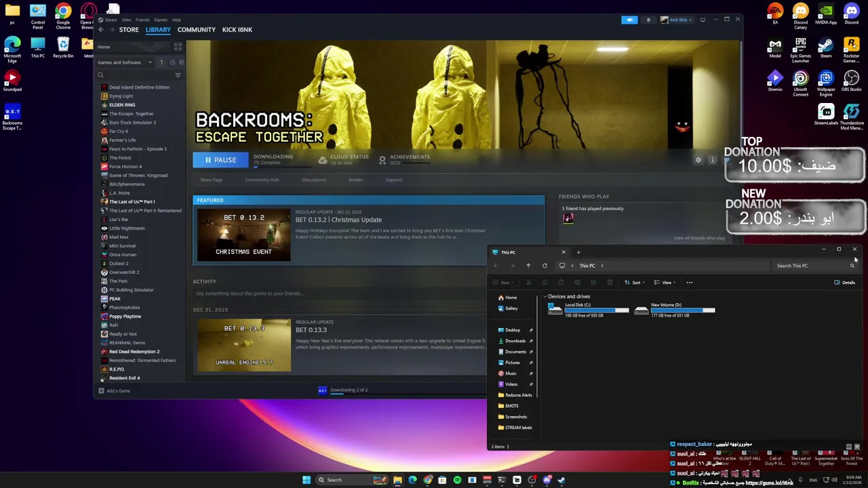Pause the Backrooms download
The height and width of the screenshot is (488, 868).
[x=220, y=160]
